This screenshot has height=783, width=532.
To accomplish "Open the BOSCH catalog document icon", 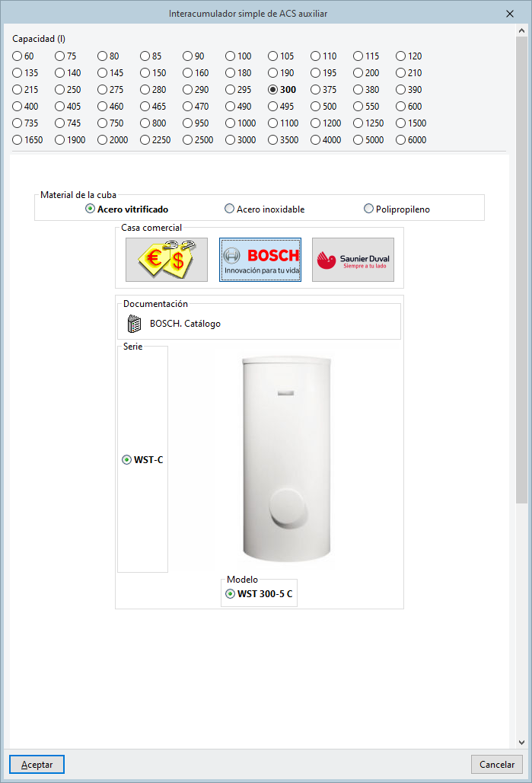I will [134, 324].
